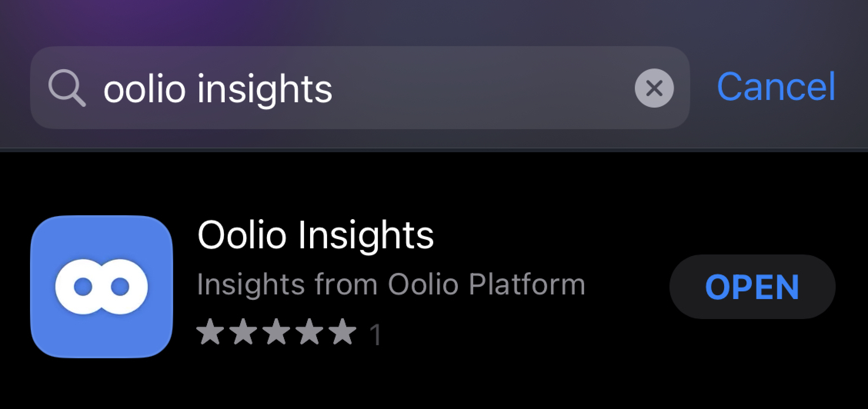Place cursor on the word 'insights' in search field
Image resolution: width=868 pixels, height=409 pixels.
(265, 89)
